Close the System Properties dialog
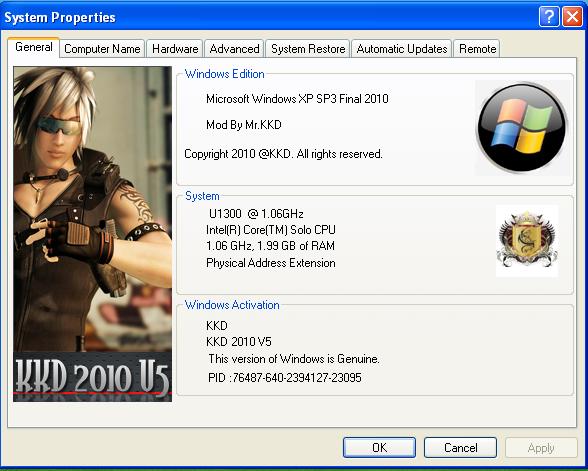This screenshot has width=588, height=471. pyautogui.click(x=572, y=17)
